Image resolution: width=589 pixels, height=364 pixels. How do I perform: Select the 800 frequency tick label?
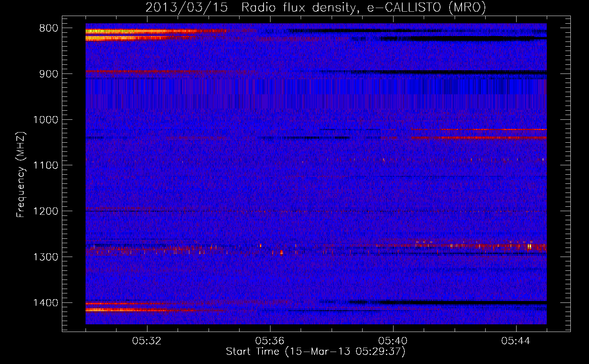[49, 28]
